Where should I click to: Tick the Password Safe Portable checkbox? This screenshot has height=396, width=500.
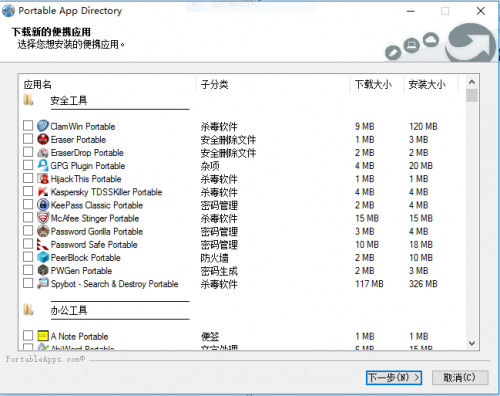point(28,244)
